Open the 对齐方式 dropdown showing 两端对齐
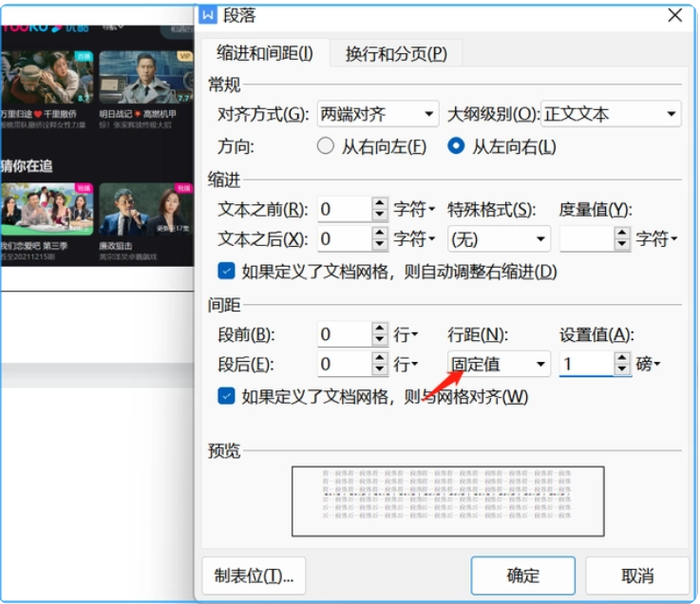700x604 pixels. [x=378, y=114]
